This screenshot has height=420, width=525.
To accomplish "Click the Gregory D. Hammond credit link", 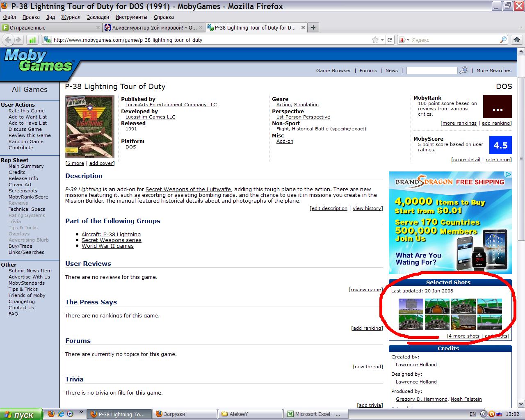I will tap(422, 399).
